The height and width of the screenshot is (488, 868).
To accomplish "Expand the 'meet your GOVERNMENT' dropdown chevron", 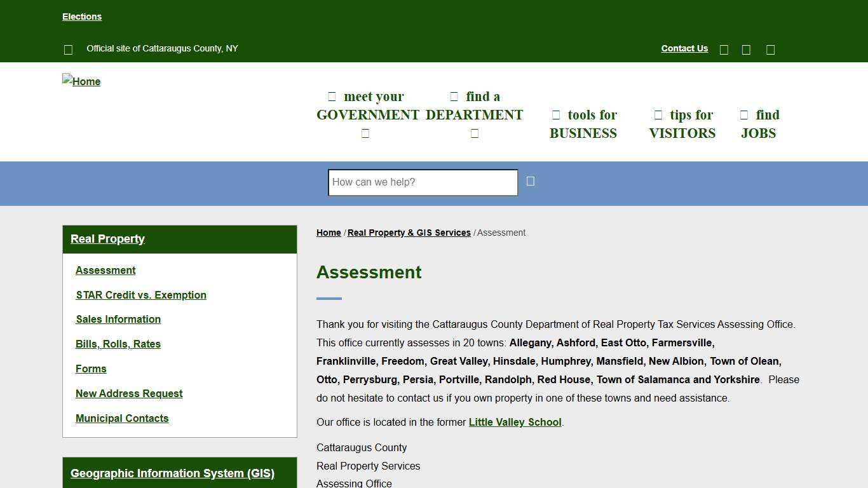I will (x=365, y=133).
